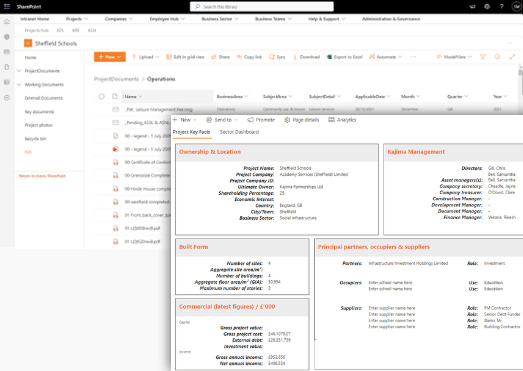Viewport: 523px width, 371px height.
Task: Switch to the Sector Dashboard tab
Action: [x=239, y=132]
